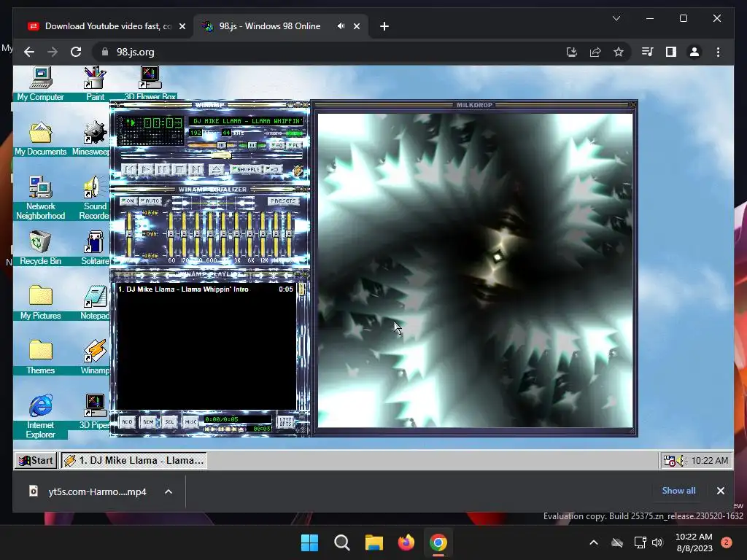Launch the Notepad shortcut
Image resolution: width=747 pixels, height=560 pixels.
point(95,303)
